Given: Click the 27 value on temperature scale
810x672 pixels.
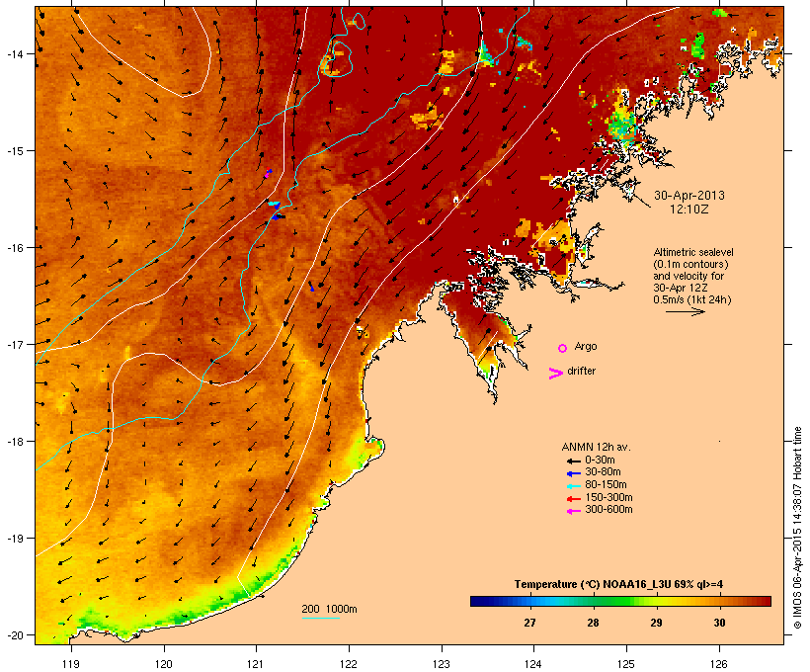Looking at the screenshot, I should (x=529, y=623).
